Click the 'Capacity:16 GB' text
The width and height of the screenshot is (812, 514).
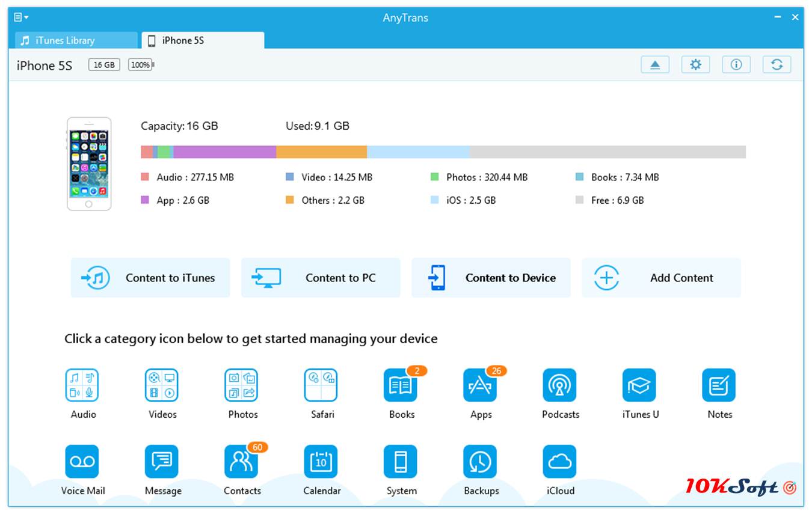179,126
